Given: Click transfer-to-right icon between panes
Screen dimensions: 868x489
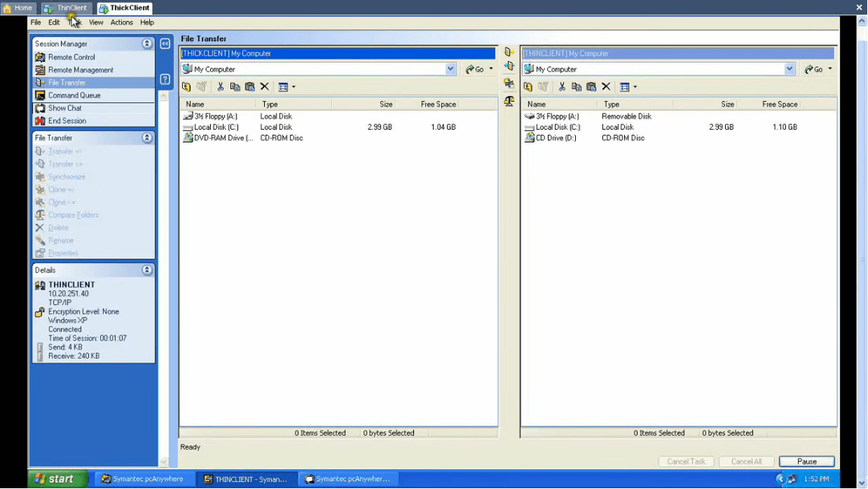Looking at the screenshot, I should click(x=509, y=52).
